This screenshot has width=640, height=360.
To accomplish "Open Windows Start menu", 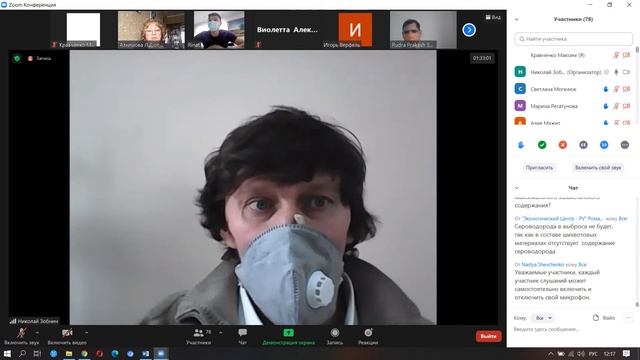I will click(7, 353).
